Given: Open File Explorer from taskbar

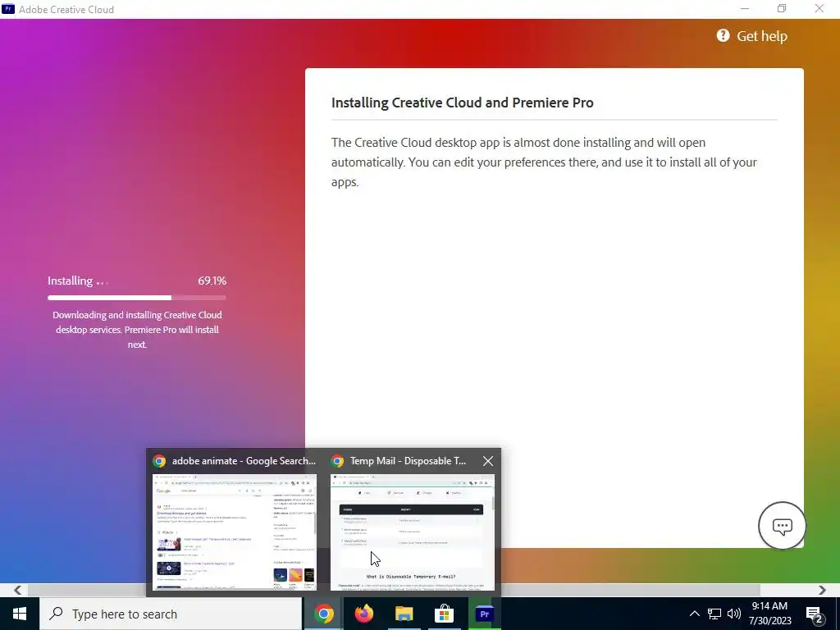Looking at the screenshot, I should point(404,614).
